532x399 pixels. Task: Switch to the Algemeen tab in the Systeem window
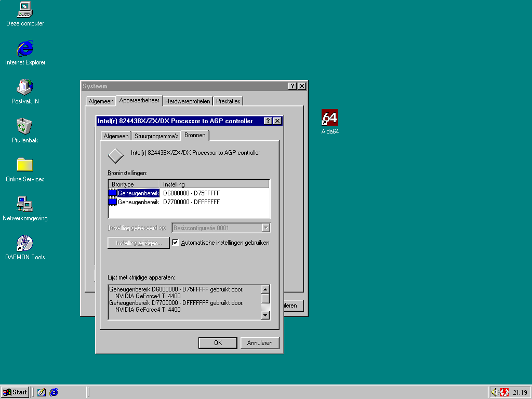click(x=101, y=101)
